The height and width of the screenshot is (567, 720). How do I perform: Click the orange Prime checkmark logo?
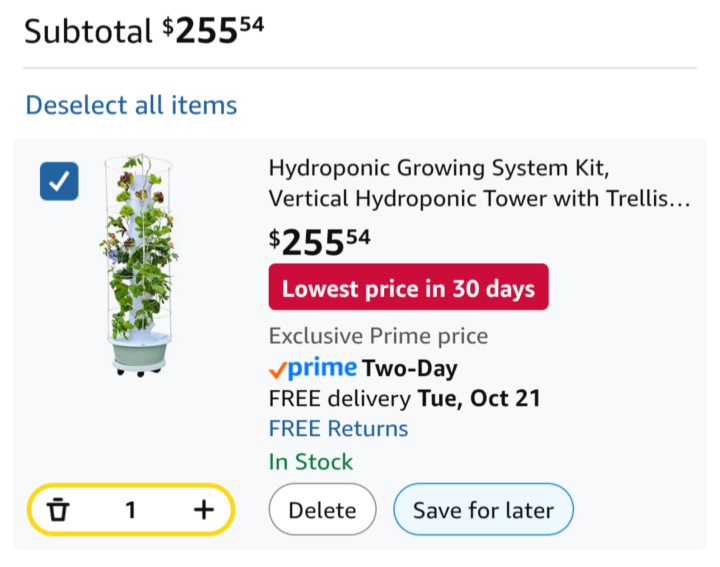277,369
